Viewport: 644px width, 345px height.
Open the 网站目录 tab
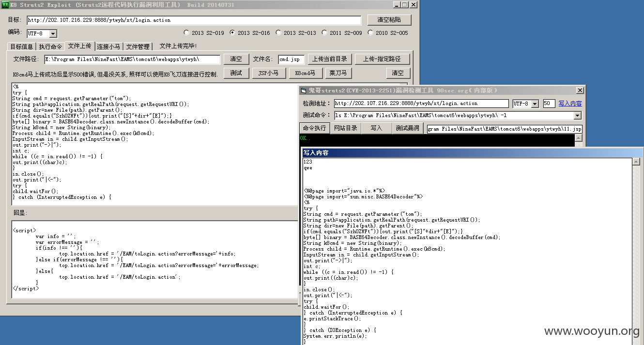coord(346,128)
